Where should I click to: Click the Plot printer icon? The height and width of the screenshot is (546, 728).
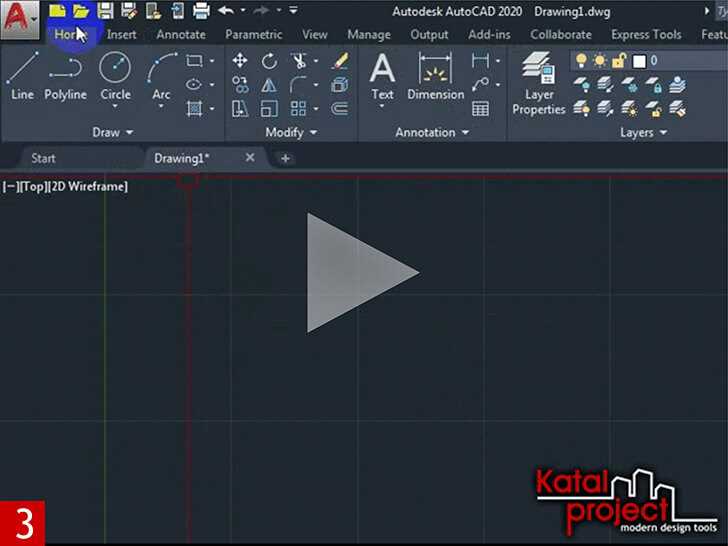(201, 11)
